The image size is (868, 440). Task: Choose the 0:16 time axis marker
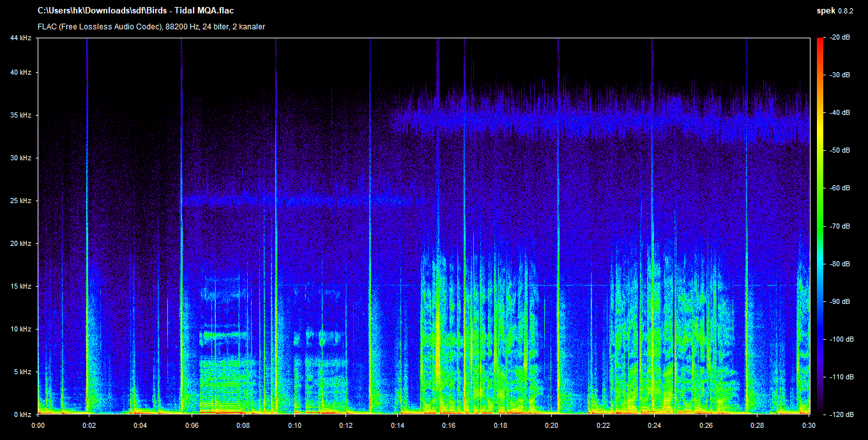click(x=449, y=425)
